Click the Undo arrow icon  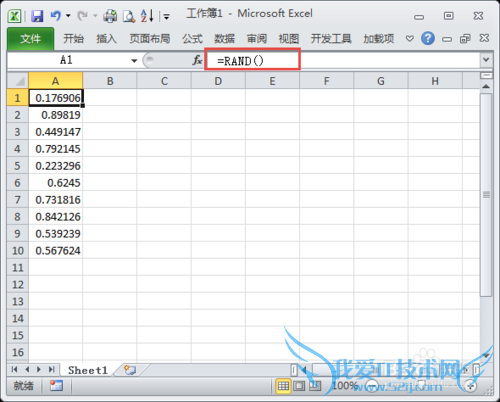56,16
